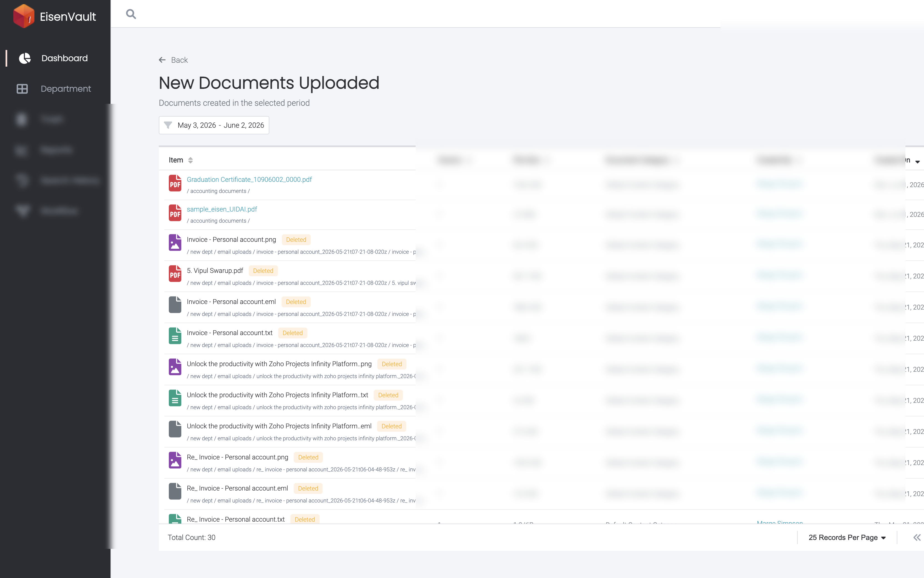Click Deleted badge on Invoice - Personal account.eml
Viewport: 924px width, 578px height.
point(296,302)
